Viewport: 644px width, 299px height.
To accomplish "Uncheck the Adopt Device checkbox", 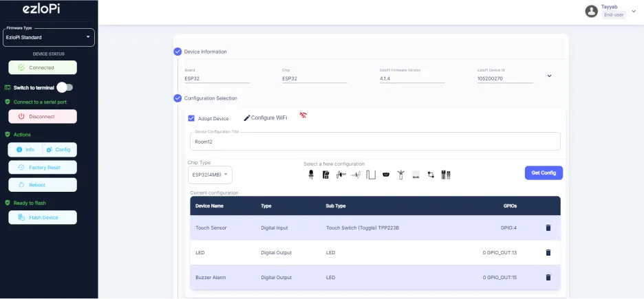I will pyautogui.click(x=191, y=118).
